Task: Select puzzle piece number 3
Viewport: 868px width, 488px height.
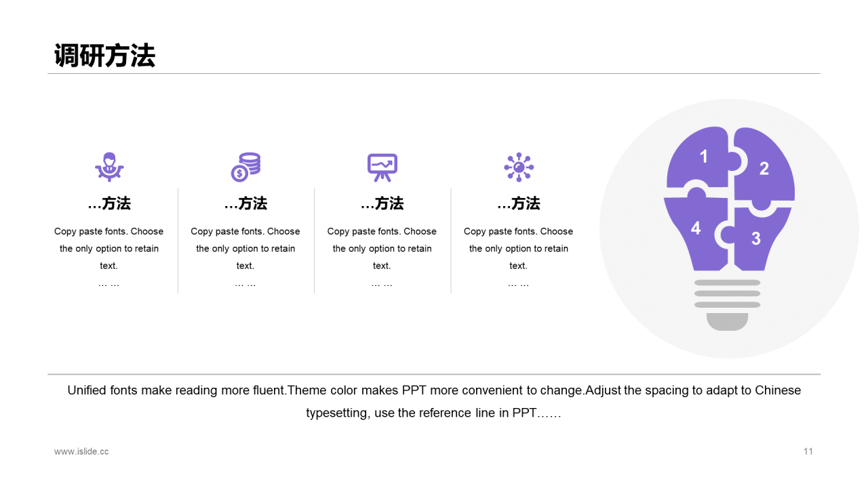Action: (x=756, y=239)
